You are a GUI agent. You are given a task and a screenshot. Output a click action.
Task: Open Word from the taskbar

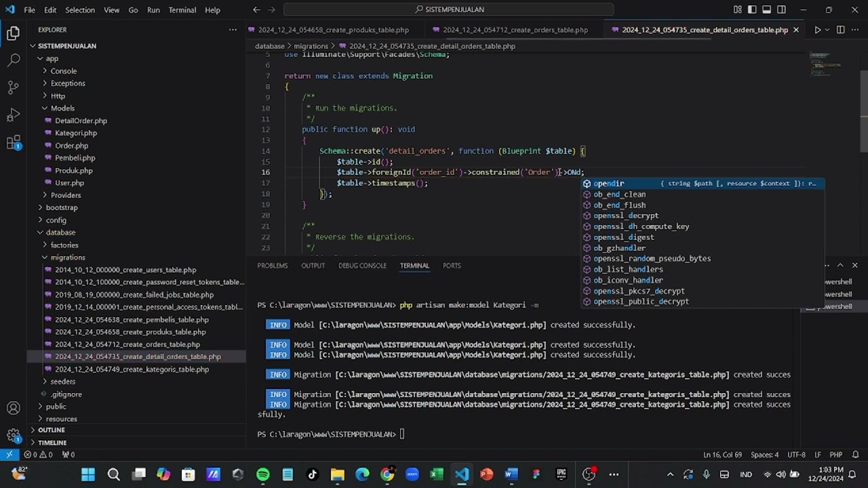[x=511, y=474]
